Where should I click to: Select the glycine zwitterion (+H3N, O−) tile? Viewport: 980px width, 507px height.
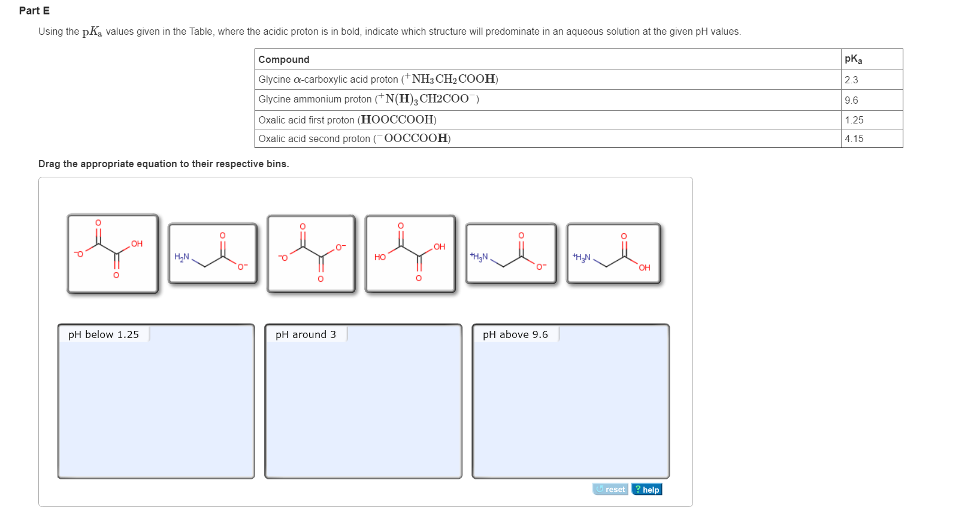point(511,253)
